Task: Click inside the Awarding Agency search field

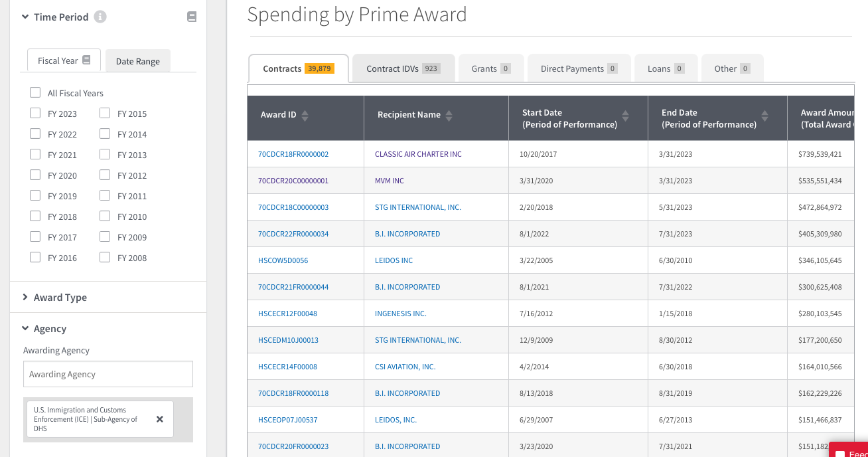Action: click(108, 373)
